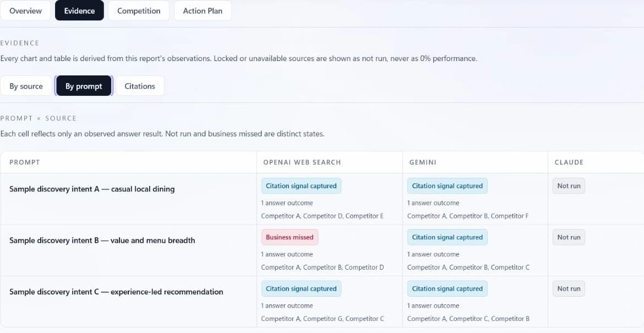Click 'Competitor A, Competitor G, Competitor C' text
This screenshot has width=644, height=333.
(323, 319)
